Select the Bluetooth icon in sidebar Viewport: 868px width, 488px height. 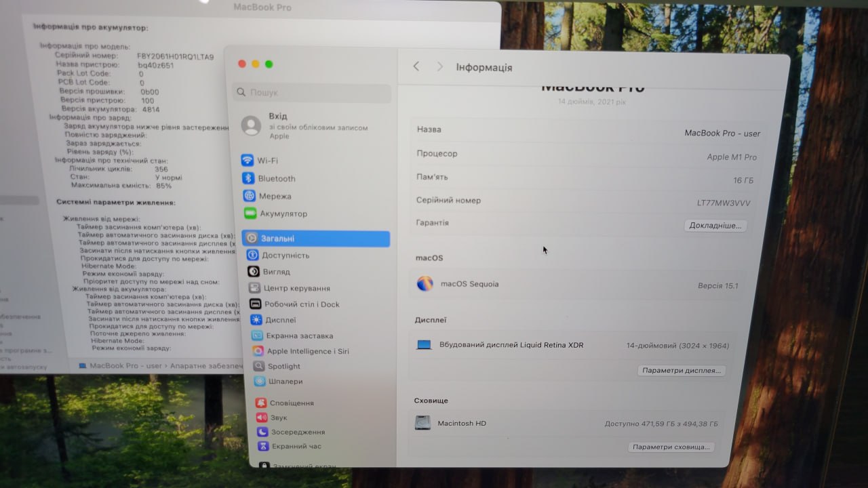(248, 178)
